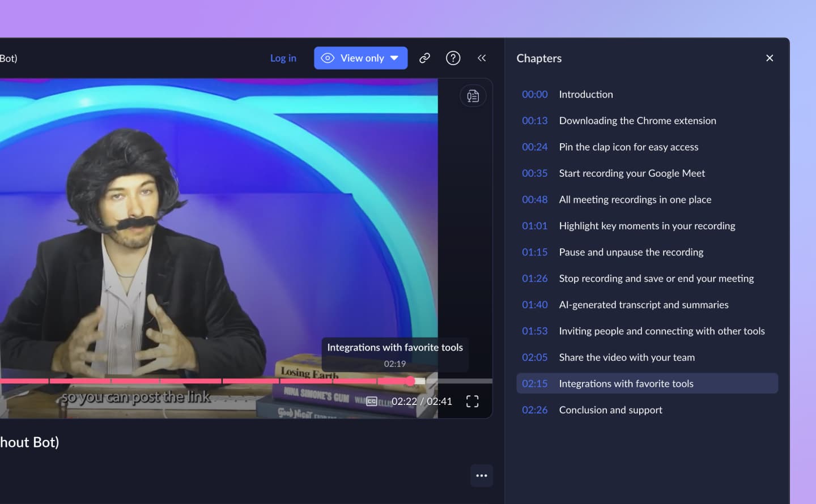
Task: Dismiss the Chapters panel with the X icon
Action: [770, 58]
